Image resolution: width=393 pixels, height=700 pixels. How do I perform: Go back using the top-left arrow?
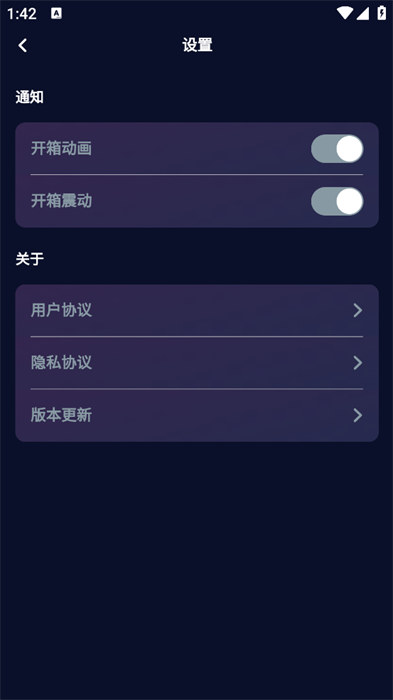point(23,45)
